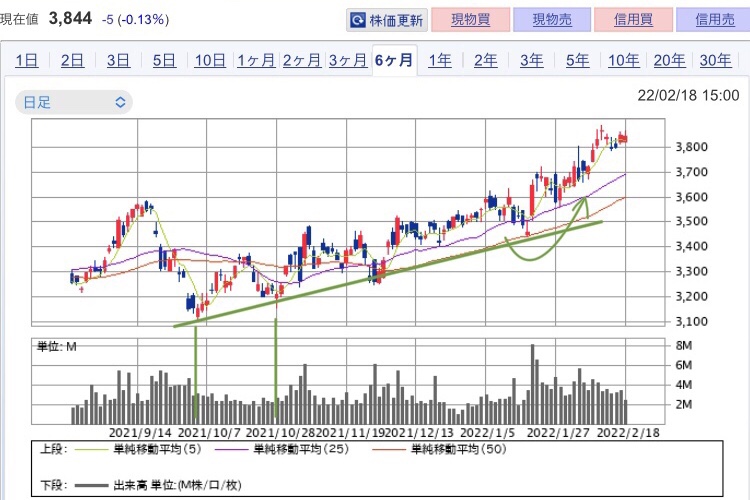Image resolution: width=750 pixels, height=500 pixels.
Task: Click the 3,100 price axis label
Action: [691, 322]
